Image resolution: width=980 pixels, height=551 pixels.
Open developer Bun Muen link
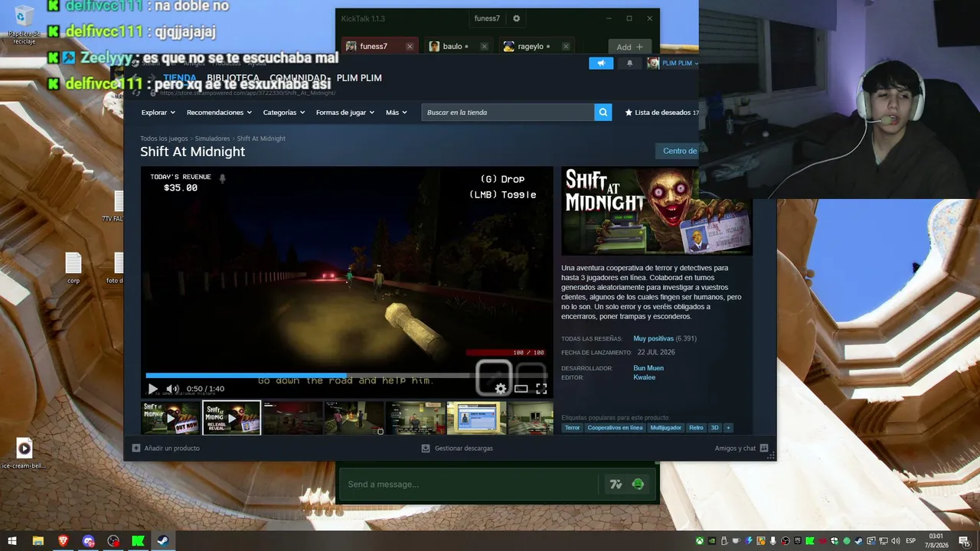pos(648,368)
